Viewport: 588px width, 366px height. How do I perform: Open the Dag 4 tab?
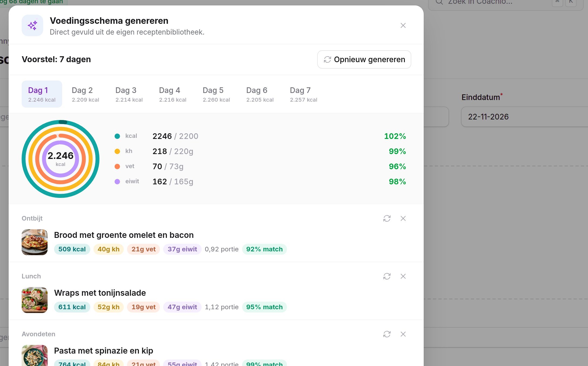173,94
